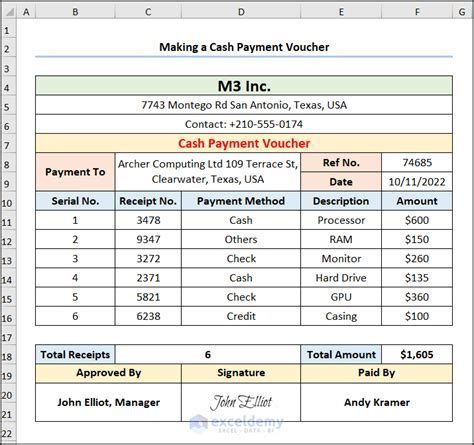Select row 10 header
This screenshot has width=474, height=445.
click(7, 203)
